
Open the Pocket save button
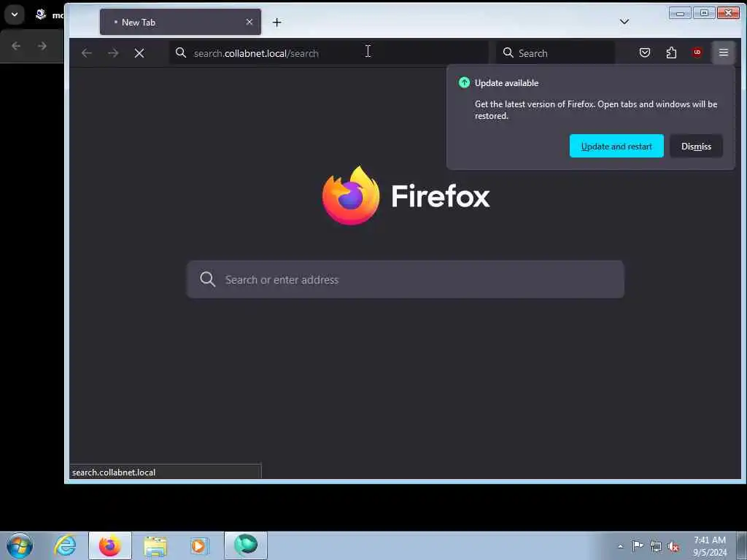tap(645, 52)
